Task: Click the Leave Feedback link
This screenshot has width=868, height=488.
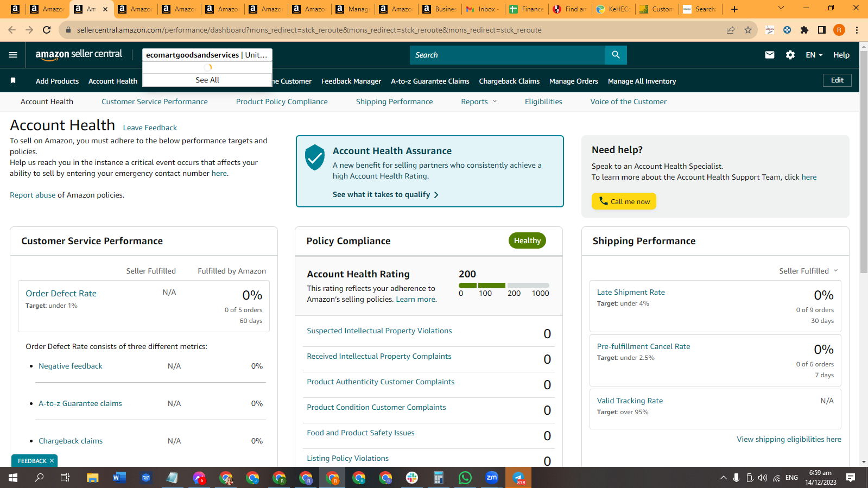Action: click(x=150, y=128)
